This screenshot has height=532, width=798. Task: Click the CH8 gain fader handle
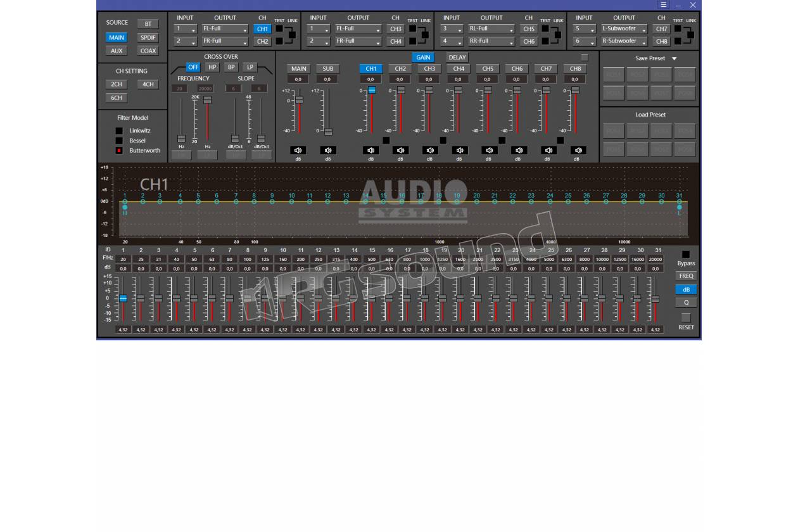[575, 90]
